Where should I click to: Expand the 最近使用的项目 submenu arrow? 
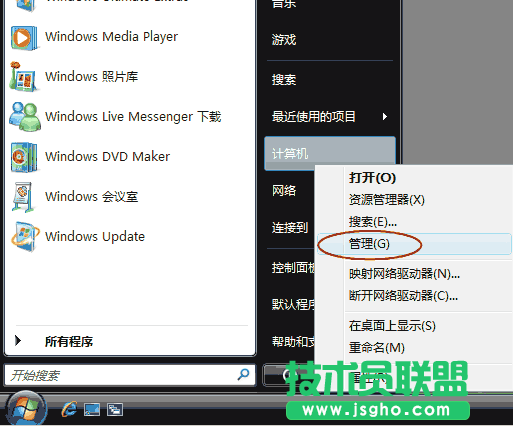[385, 117]
